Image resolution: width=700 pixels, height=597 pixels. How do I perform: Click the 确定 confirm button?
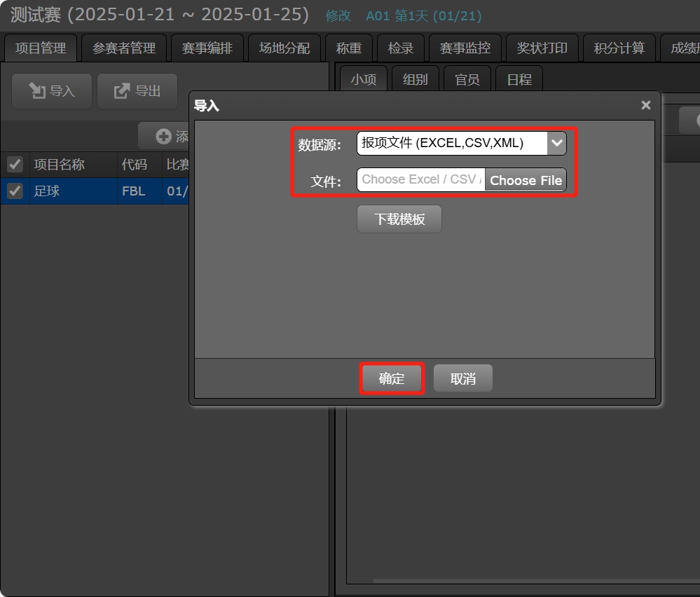pos(392,379)
